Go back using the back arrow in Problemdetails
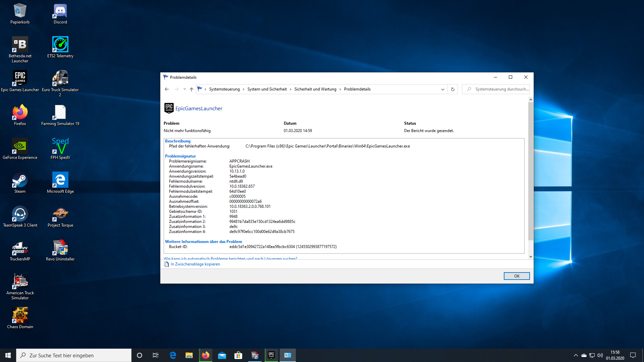This screenshot has width=644, height=362. click(x=167, y=89)
